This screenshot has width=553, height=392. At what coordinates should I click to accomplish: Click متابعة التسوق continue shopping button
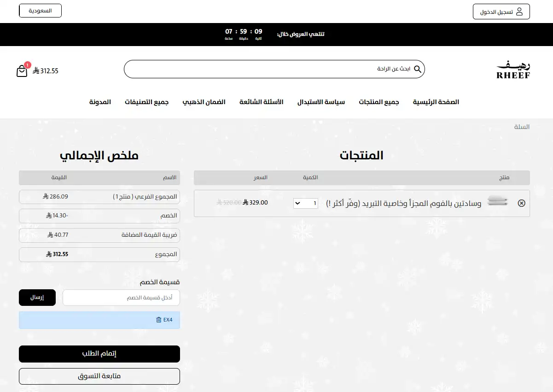tap(99, 376)
